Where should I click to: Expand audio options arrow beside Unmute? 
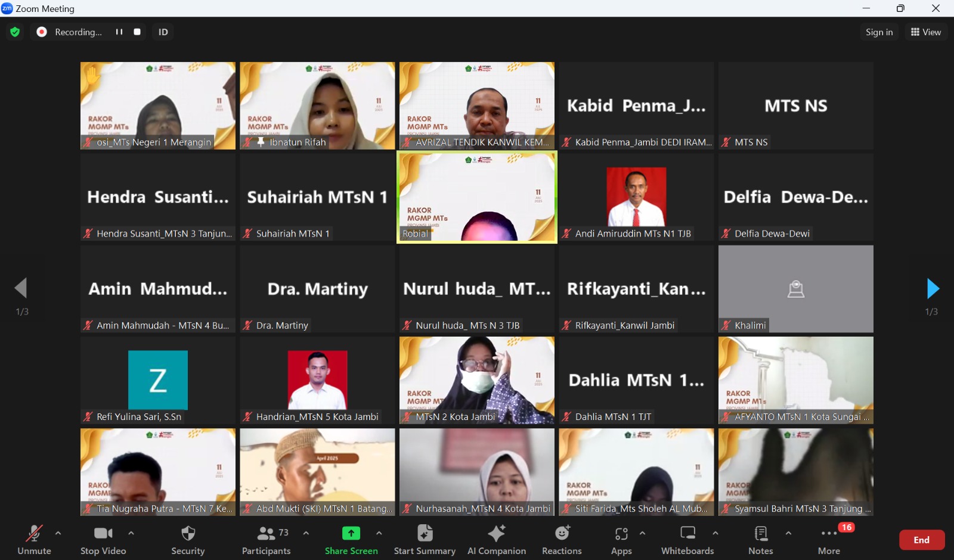click(x=58, y=533)
